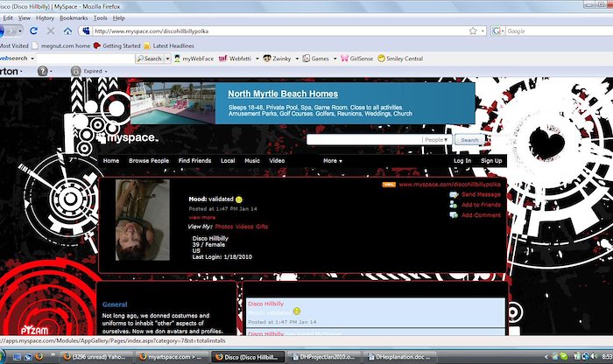Image resolution: width=613 pixels, height=364 pixels.
Task: Click the orange URL badge
Action: point(389,185)
